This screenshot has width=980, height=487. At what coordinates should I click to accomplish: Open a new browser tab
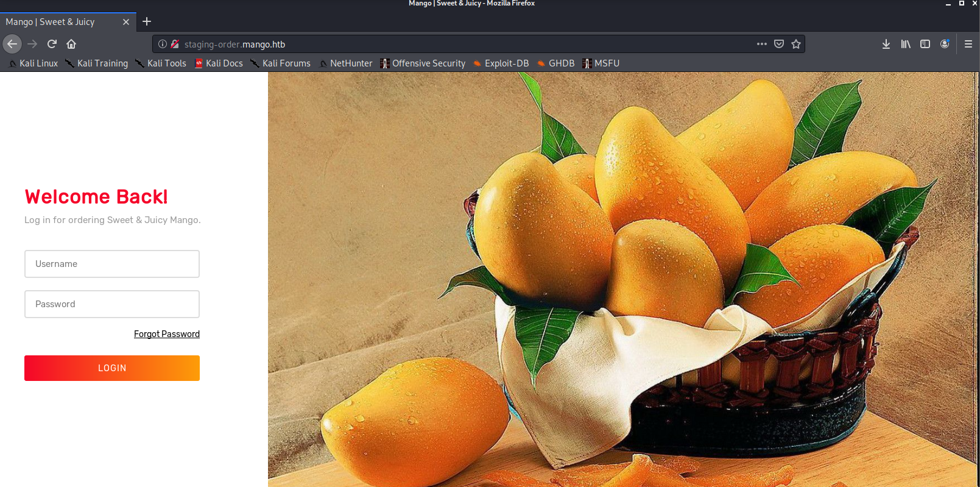click(x=147, y=22)
